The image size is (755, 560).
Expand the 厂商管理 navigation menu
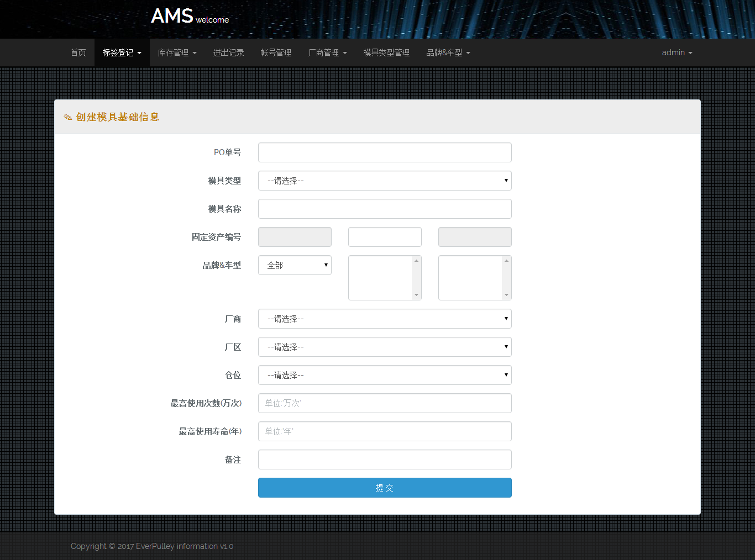tap(327, 52)
